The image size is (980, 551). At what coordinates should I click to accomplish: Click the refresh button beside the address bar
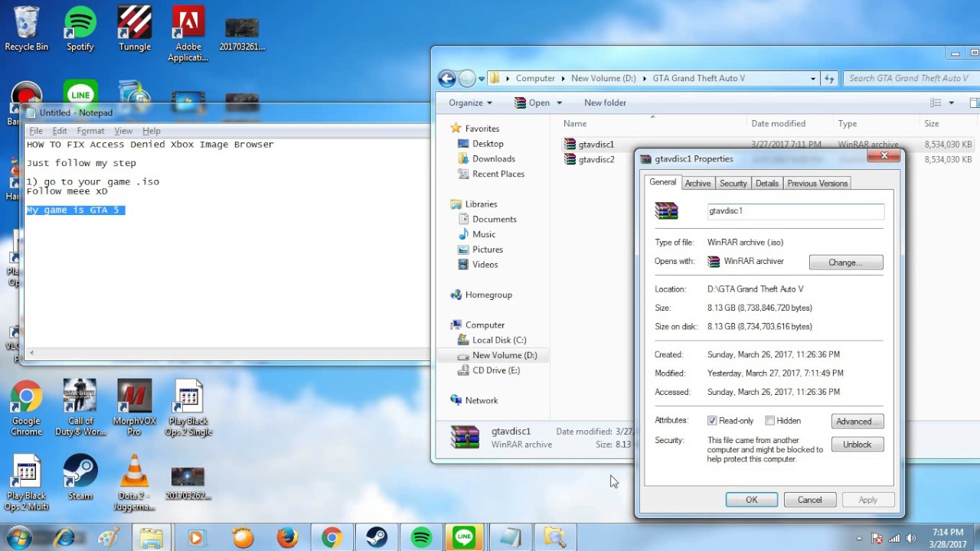(829, 78)
